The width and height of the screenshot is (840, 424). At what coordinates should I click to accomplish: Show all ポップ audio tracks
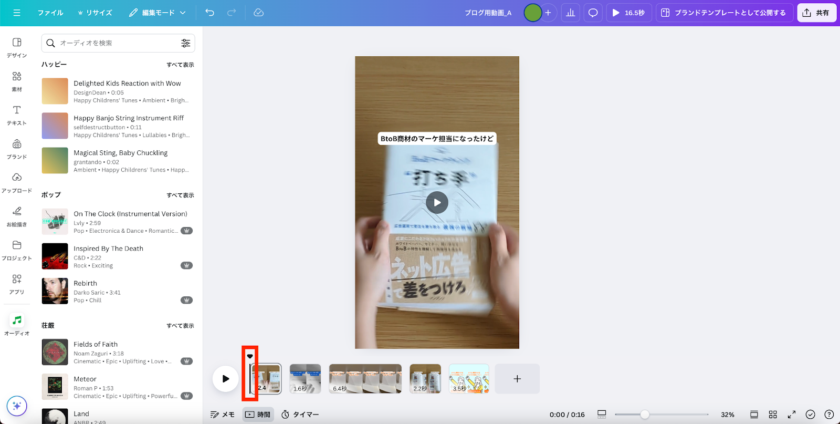point(180,195)
